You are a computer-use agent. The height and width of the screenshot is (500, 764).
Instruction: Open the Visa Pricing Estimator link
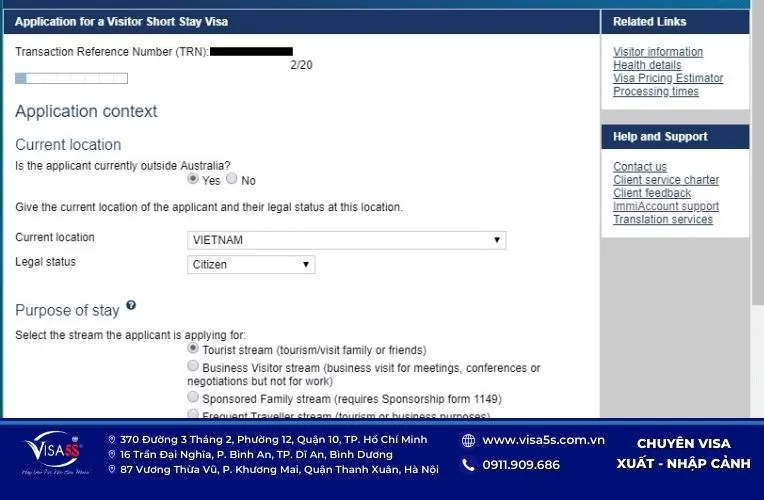[x=668, y=78]
